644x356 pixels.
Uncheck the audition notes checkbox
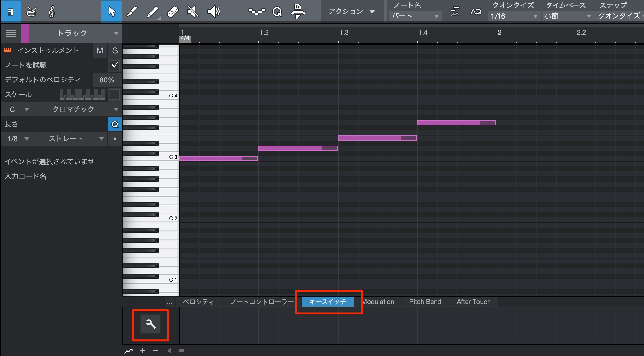coord(115,65)
